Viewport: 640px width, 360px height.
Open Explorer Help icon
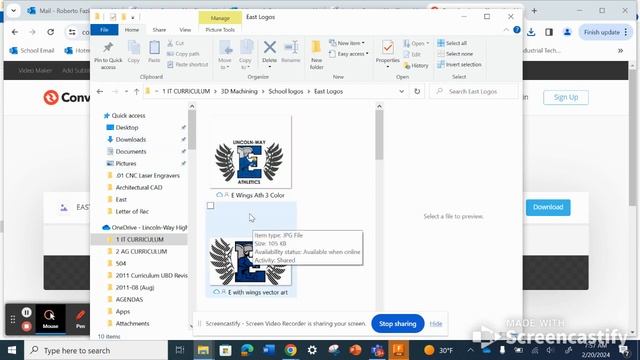pyautogui.click(x=517, y=30)
